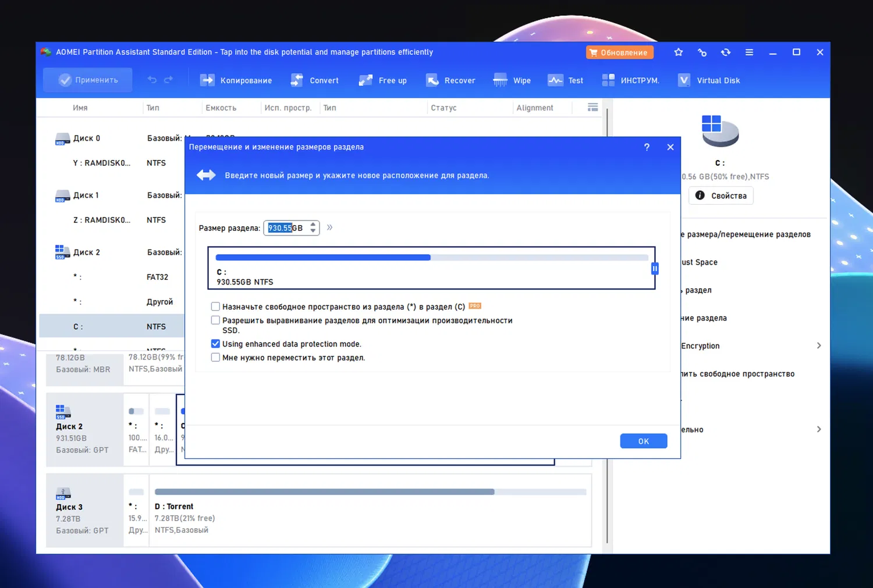
Task: Decrease partition size with the down arrow
Action: tap(313, 231)
